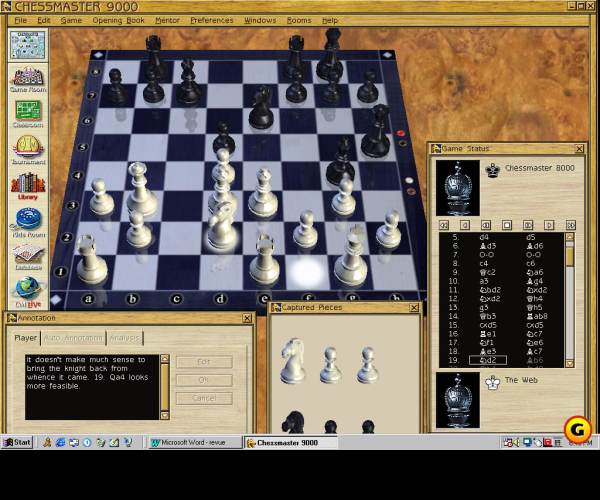Image resolution: width=600 pixels, height=500 pixels.
Task: Click the room overview thumbnail above Game Room
Action: (x=28, y=46)
